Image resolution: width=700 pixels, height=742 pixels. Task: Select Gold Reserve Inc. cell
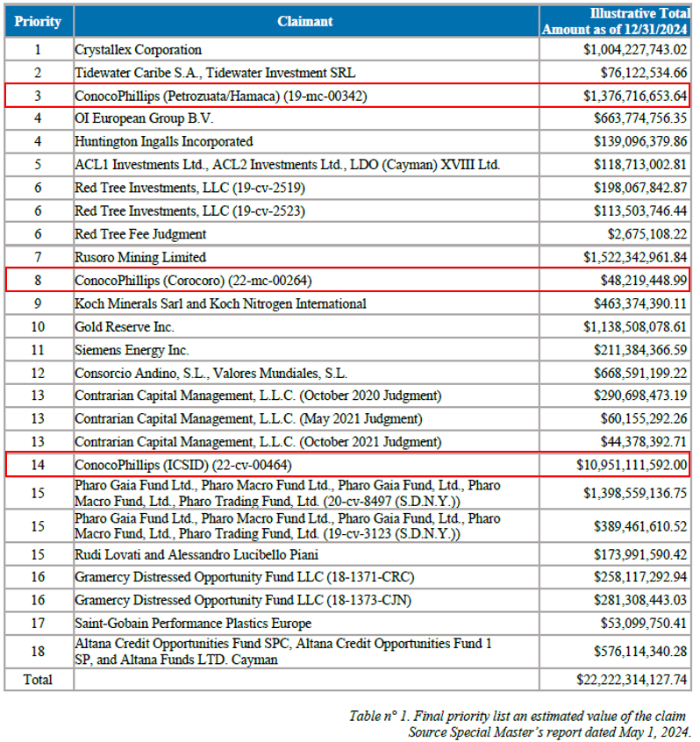[x=306, y=327]
